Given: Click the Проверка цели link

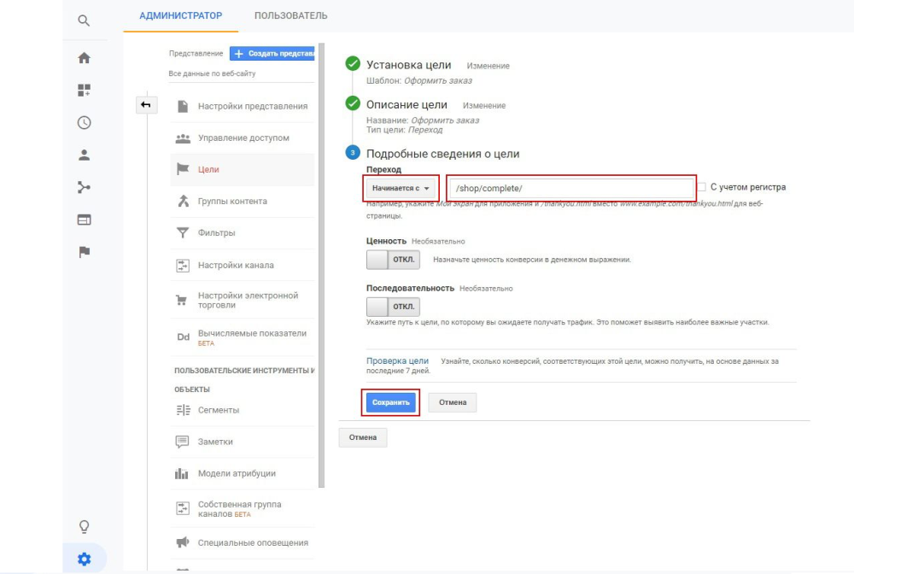Looking at the screenshot, I should point(397,360).
